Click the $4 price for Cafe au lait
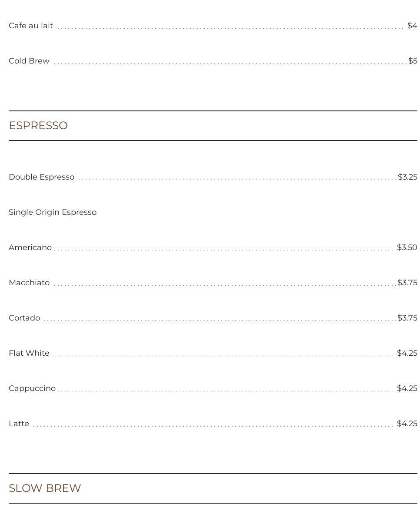Viewport: 420px width, 521px height. point(412,26)
